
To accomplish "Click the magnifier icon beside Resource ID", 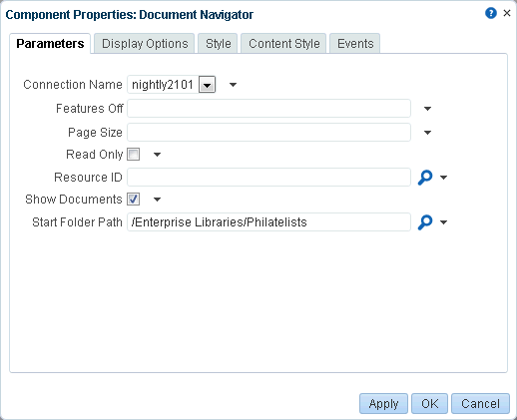I will [425, 178].
